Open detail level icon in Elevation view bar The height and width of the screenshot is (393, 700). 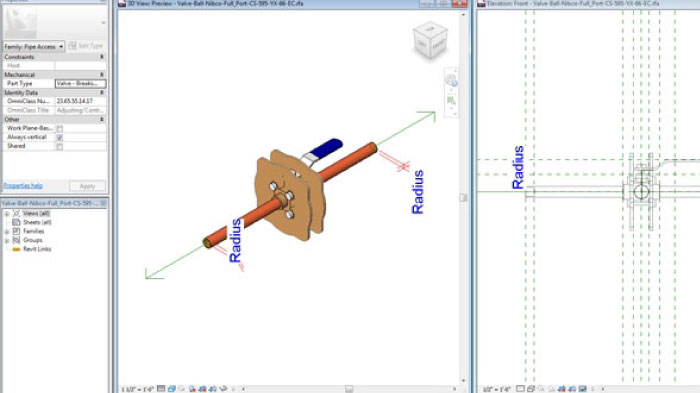pyautogui.click(x=521, y=389)
